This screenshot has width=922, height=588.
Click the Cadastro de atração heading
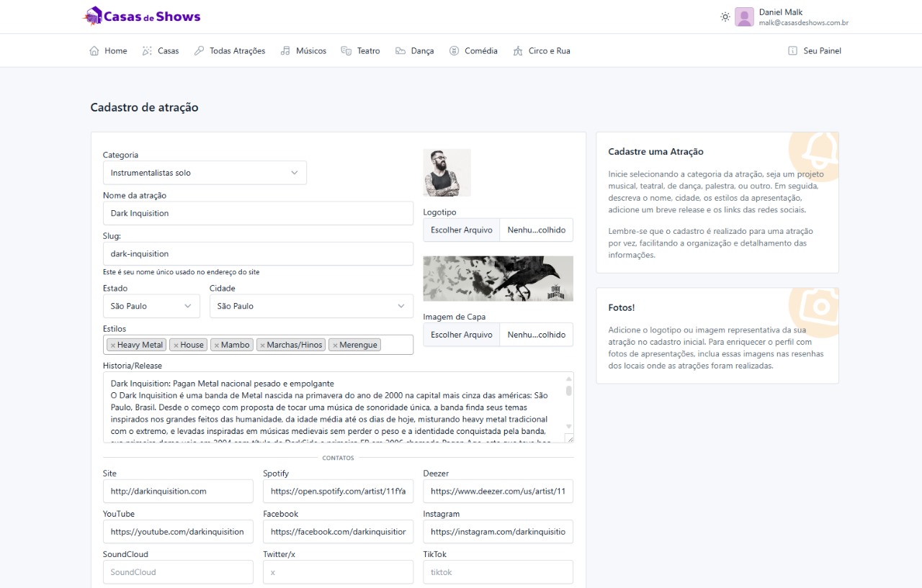click(144, 107)
